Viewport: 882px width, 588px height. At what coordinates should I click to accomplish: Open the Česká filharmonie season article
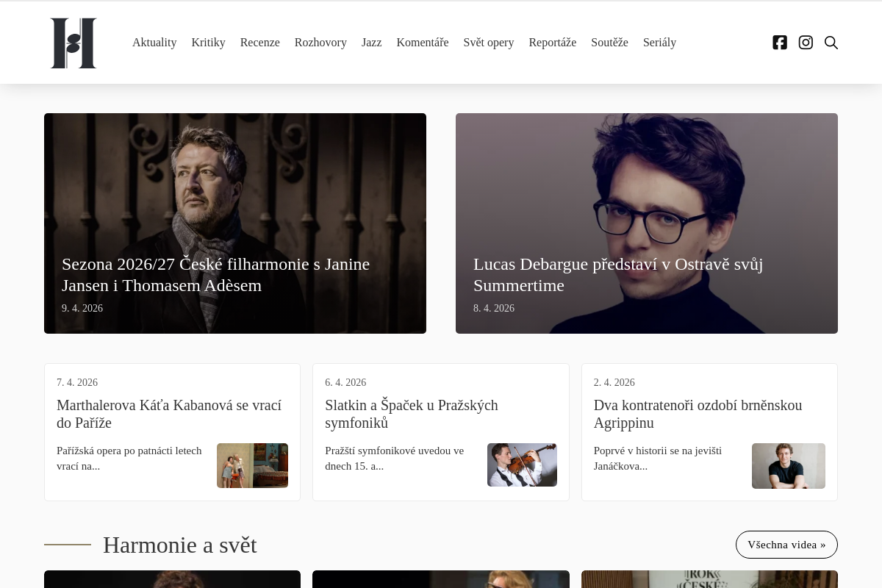(215, 274)
